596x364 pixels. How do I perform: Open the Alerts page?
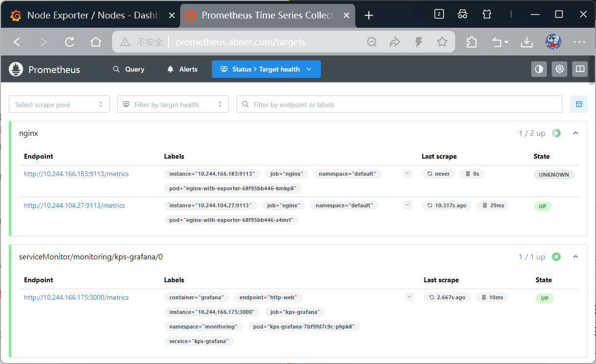tap(182, 69)
